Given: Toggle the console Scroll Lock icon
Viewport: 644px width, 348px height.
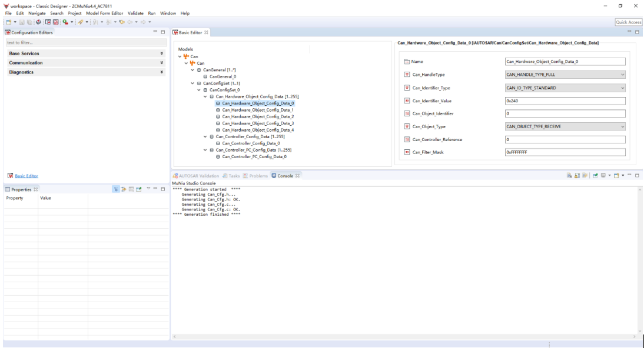Looking at the screenshot, I should click(x=576, y=176).
